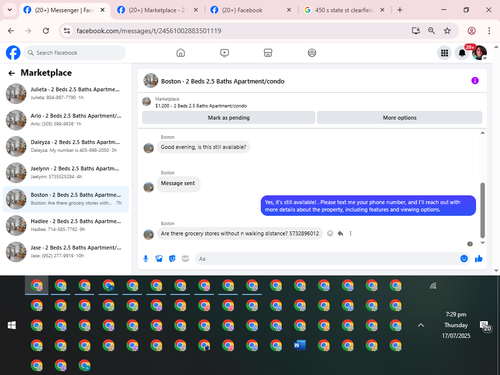The image size is (500, 375).
Task: Open Julieta conversation in list
Action: click(66, 93)
